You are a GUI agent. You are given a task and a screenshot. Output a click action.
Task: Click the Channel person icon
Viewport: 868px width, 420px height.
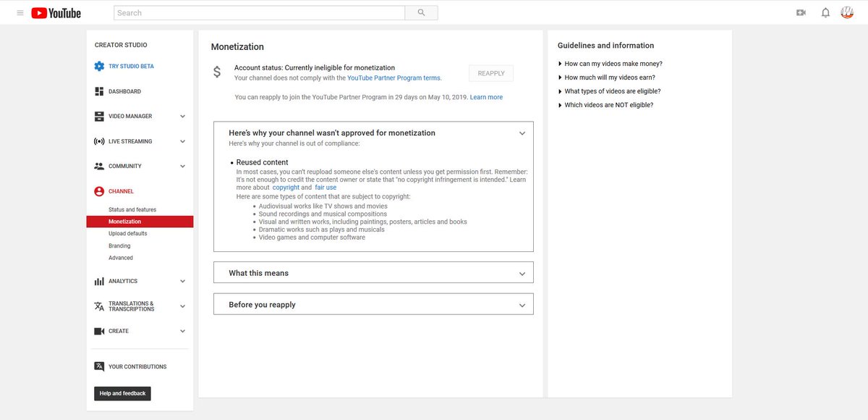point(99,191)
